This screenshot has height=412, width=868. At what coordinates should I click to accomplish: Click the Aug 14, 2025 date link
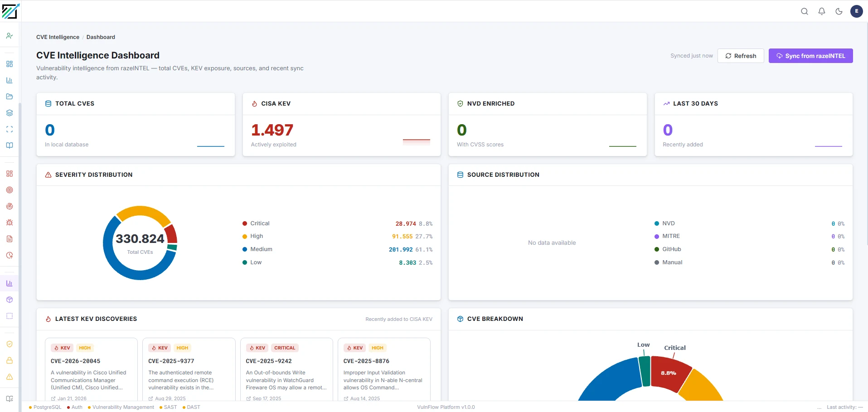pos(362,398)
